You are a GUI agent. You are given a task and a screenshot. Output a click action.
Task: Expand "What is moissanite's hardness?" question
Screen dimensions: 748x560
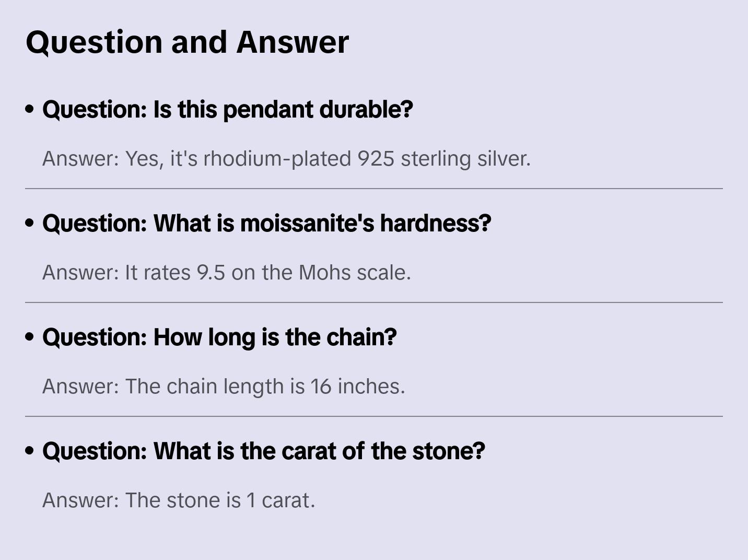[266, 223]
